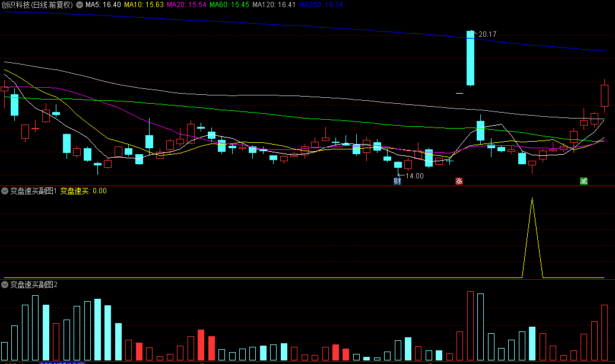
Task: Select the 创识科技(日线.前复权) chart title
Action: pos(37,5)
